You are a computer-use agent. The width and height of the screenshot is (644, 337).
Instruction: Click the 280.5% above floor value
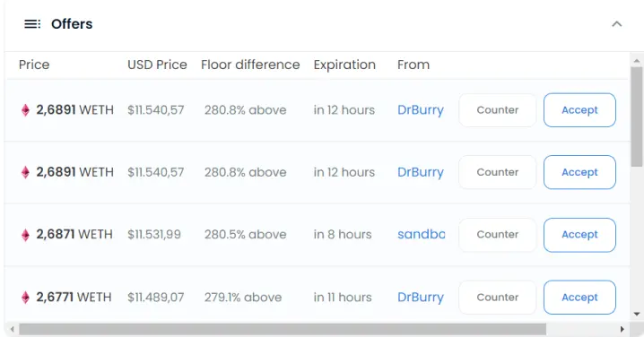click(x=245, y=235)
